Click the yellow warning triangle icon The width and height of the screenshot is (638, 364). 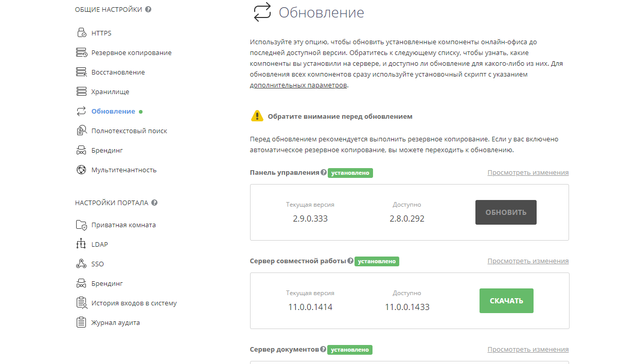coord(257,116)
